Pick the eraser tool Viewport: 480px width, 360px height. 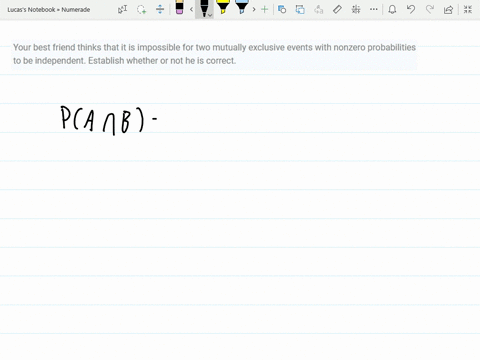point(179,7)
